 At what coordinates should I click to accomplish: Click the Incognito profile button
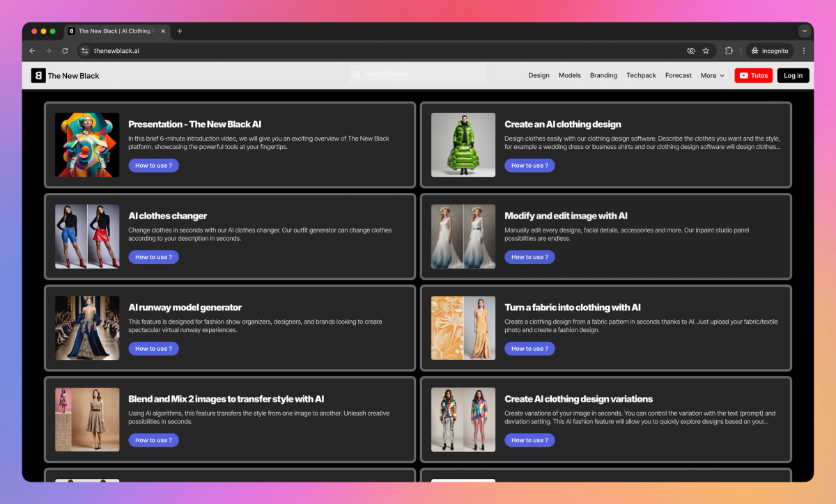[x=770, y=51]
